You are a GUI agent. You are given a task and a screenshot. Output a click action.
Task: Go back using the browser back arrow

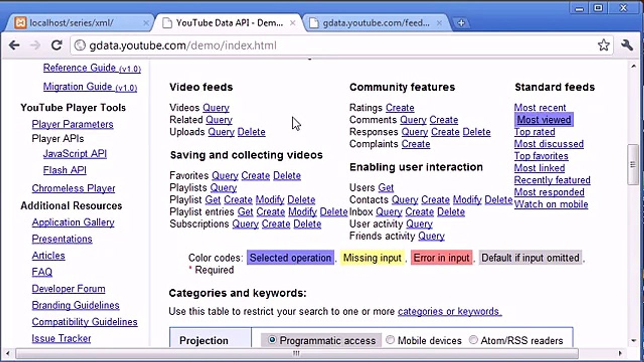point(14,45)
